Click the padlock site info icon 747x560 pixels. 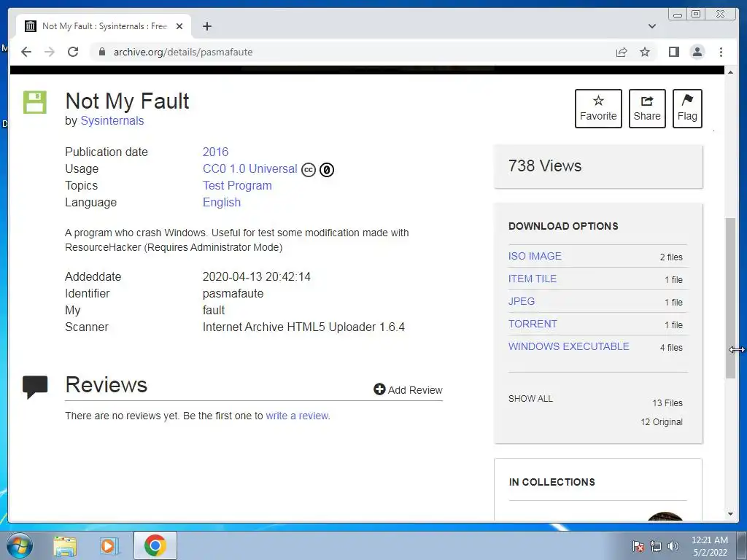(x=101, y=52)
